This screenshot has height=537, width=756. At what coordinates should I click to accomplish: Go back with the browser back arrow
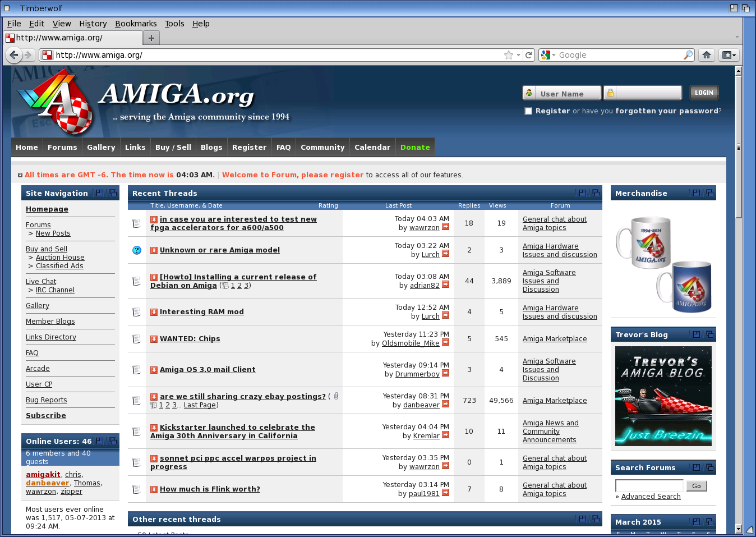tap(14, 55)
